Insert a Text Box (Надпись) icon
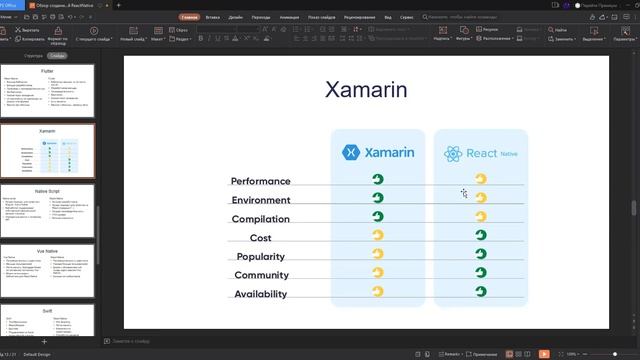The image size is (640, 360). [x=443, y=31]
